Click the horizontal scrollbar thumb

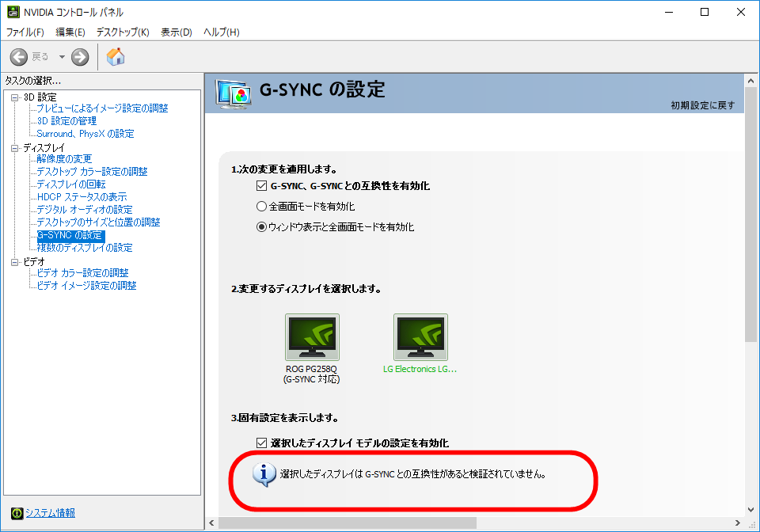point(348,522)
